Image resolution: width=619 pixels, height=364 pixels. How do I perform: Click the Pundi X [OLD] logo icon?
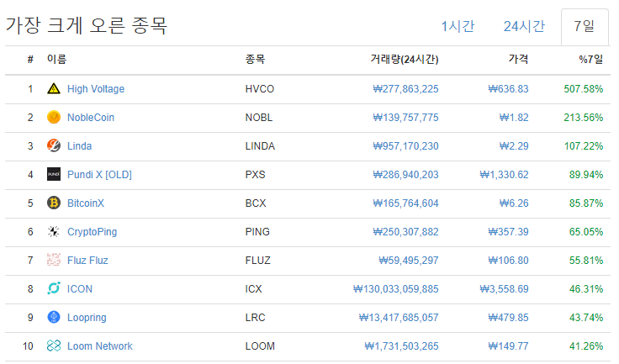tap(54, 175)
